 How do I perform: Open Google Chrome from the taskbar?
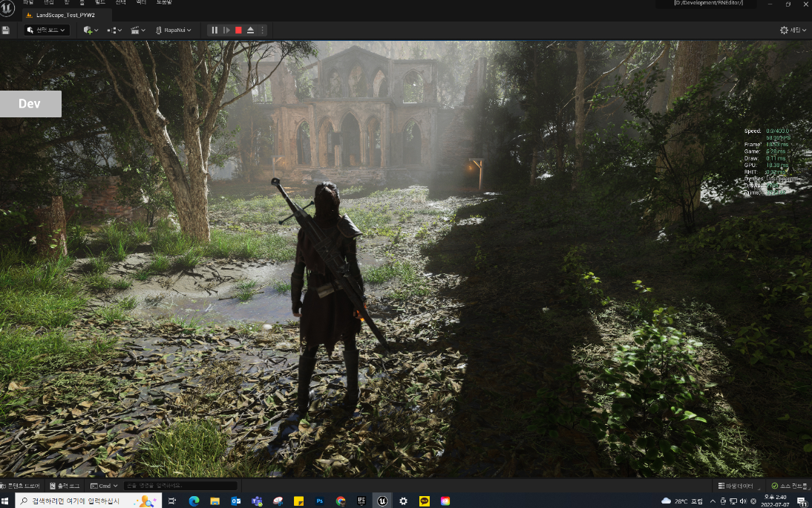point(340,501)
